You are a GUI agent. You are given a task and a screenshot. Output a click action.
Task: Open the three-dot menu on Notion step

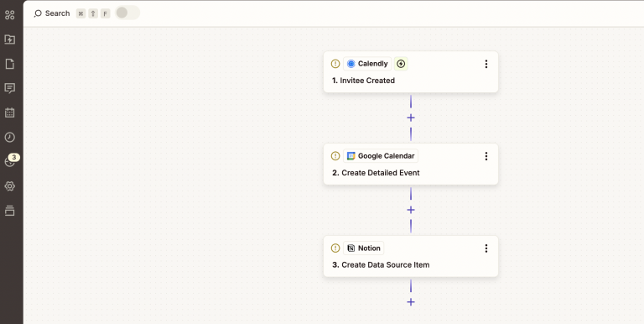(486, 248)
